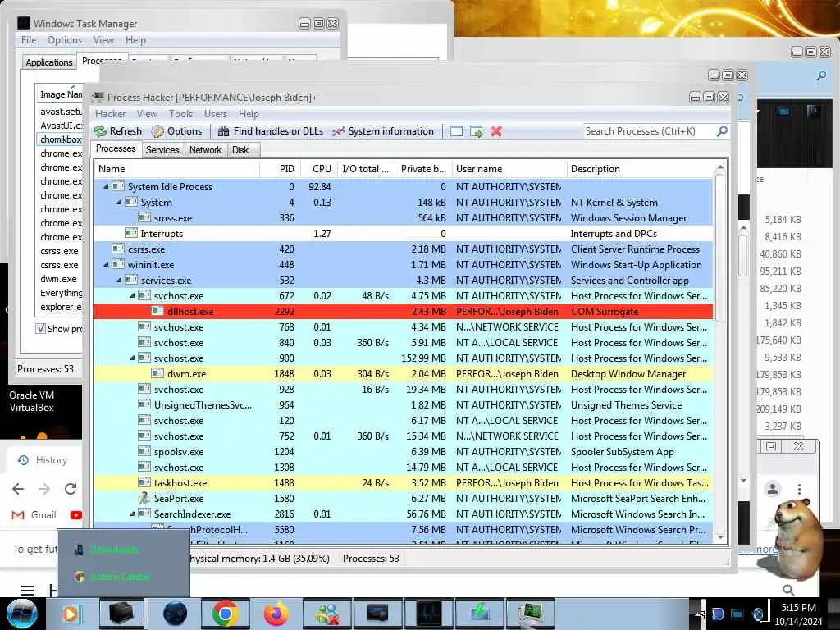Viewport: 840px width, 630px height.
Task: Sort by the Private bytes column header
Action: 424,169
